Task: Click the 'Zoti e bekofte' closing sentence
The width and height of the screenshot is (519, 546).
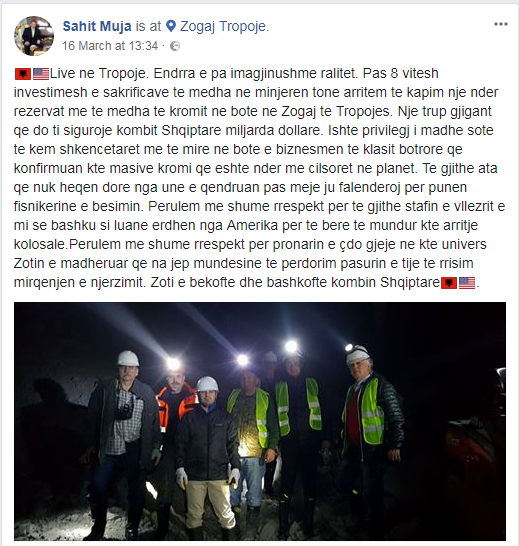Action: (296, 282)
